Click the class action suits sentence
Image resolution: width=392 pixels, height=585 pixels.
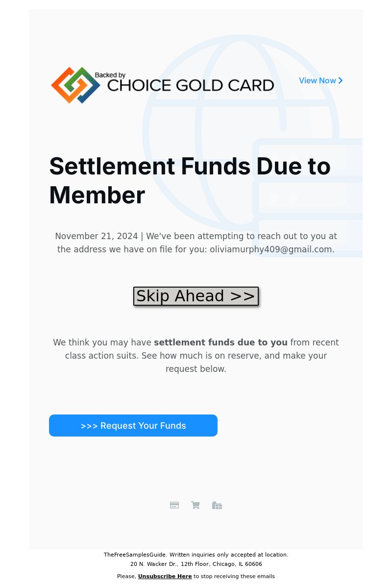pos(196,356)
